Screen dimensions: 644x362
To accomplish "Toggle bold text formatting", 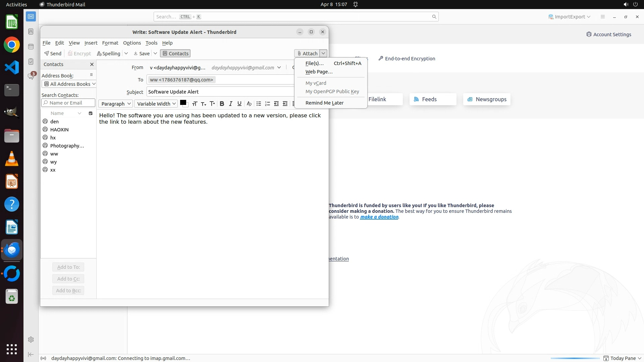I will click(222, 104).
